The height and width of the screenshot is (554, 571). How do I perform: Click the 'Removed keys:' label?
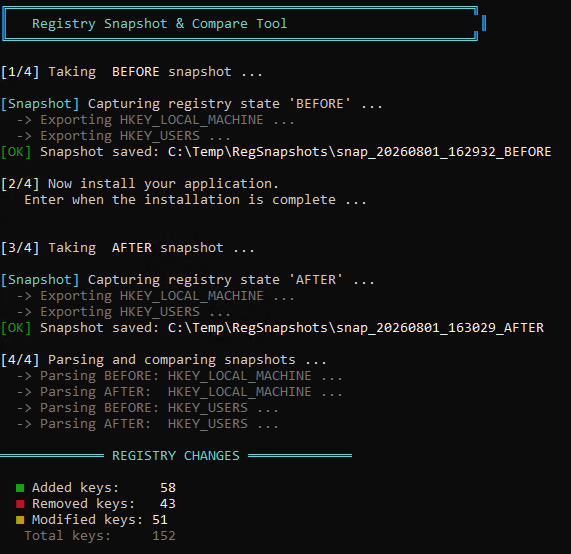tap(83, 504)
